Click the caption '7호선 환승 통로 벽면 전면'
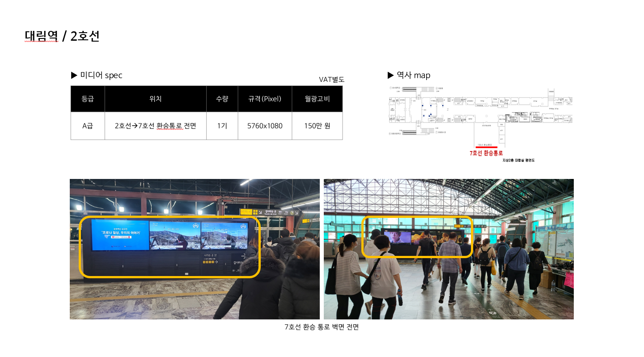This screenshot has width=644, height=357. pos(322,327)
